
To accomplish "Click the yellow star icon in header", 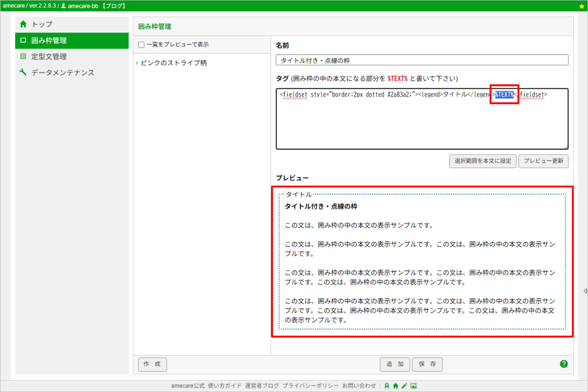I will [582, 6].
